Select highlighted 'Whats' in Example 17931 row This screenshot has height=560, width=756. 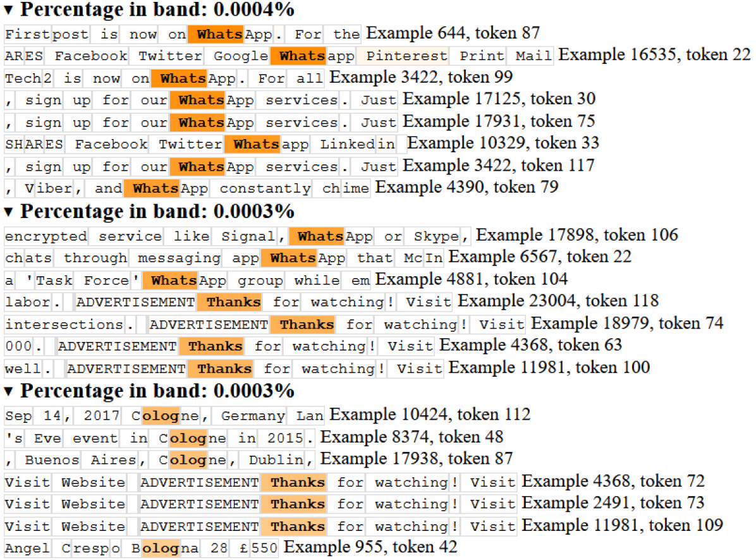(197, 123)
